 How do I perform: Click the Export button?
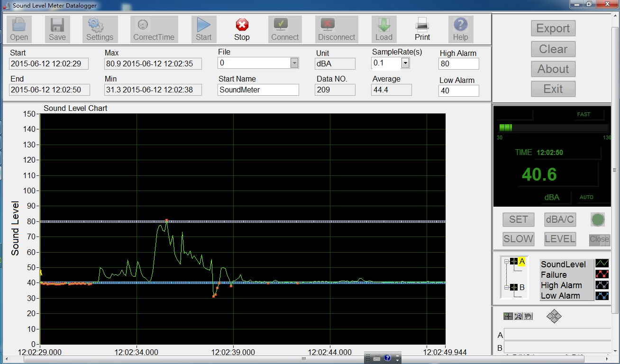(x=553, y=28)
